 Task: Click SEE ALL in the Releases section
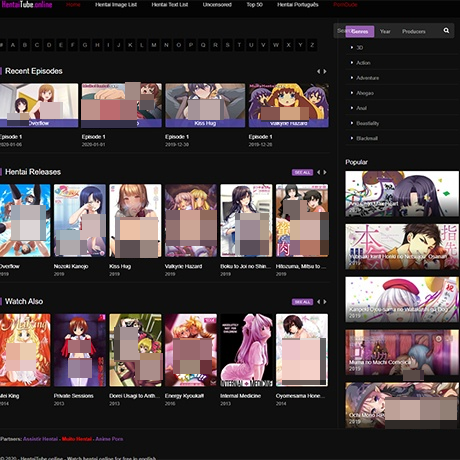coord(302,172)
